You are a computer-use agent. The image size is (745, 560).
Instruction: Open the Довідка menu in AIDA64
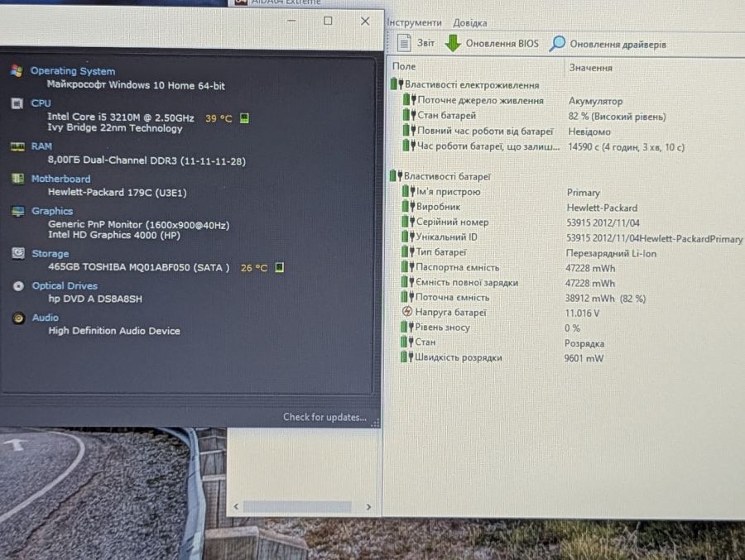click(470, 23)
